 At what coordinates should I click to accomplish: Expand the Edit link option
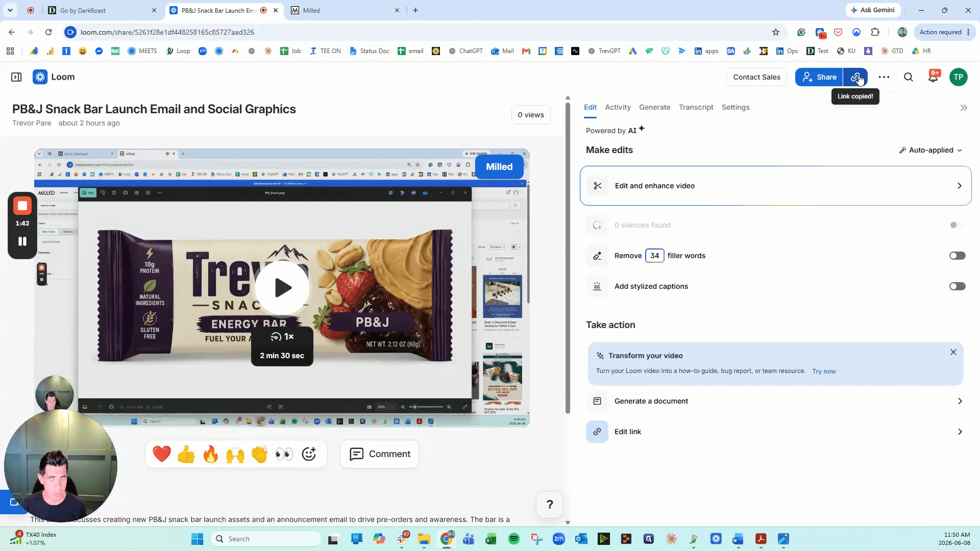[x=775, y=432]
